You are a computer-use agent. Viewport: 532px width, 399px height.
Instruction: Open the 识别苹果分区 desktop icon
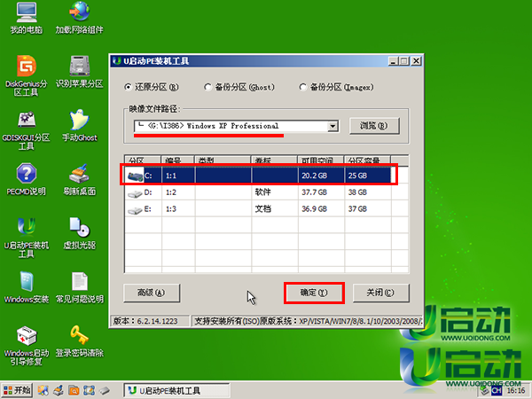click(80, 71)
